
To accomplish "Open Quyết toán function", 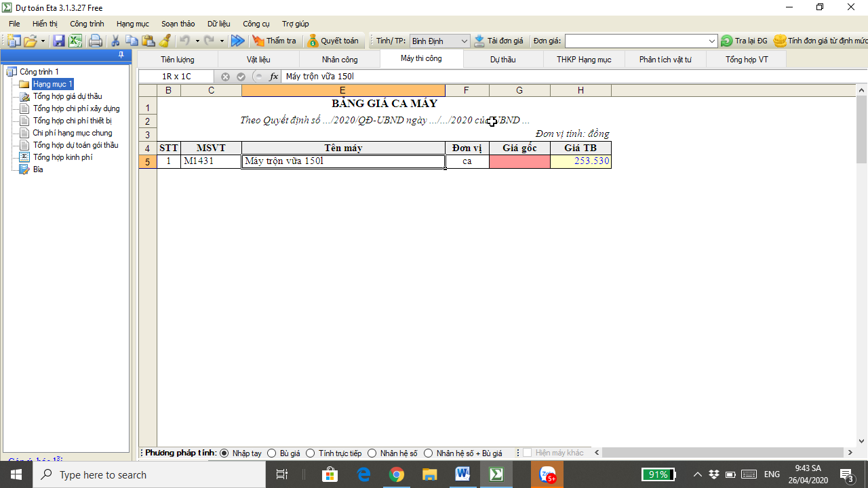I will point(333,41).
